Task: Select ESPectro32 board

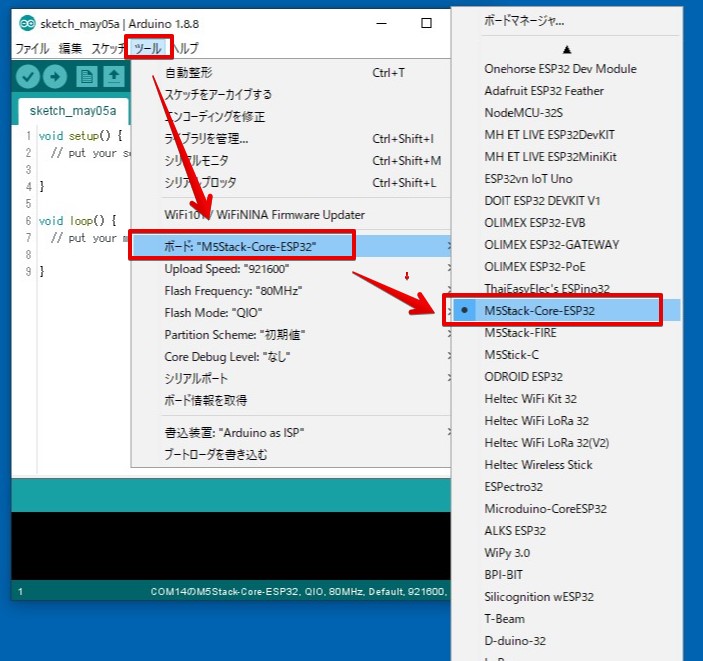Action: (567, 487)
